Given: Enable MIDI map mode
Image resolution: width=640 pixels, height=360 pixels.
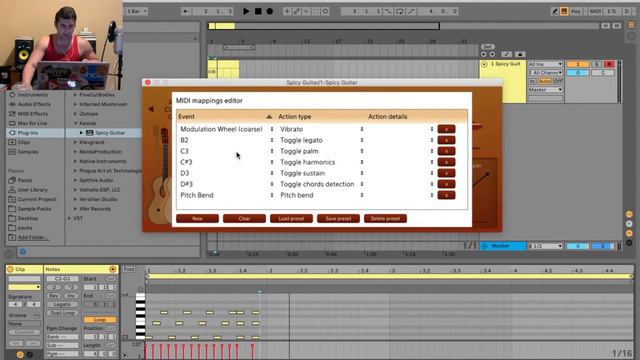Looking at the screenshot, I should click(x=595, y=11).
